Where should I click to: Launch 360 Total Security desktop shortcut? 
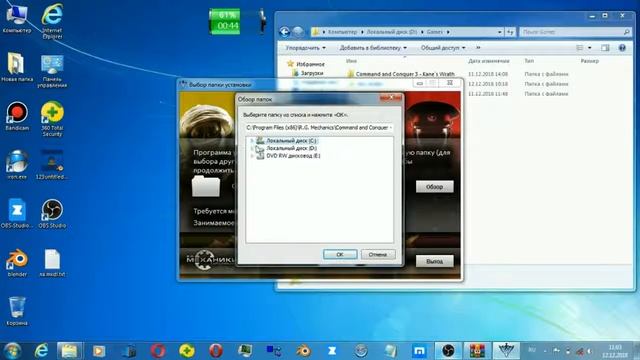tap(52, 119)
